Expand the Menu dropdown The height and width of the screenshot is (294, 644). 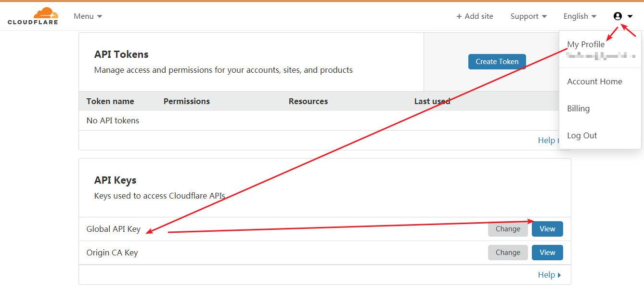pos(88,16)
